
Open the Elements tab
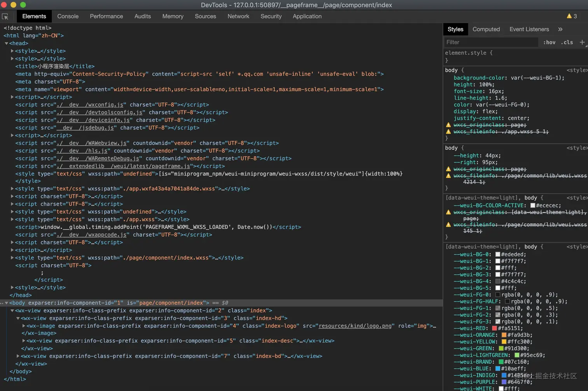click(x=34, y=16)
